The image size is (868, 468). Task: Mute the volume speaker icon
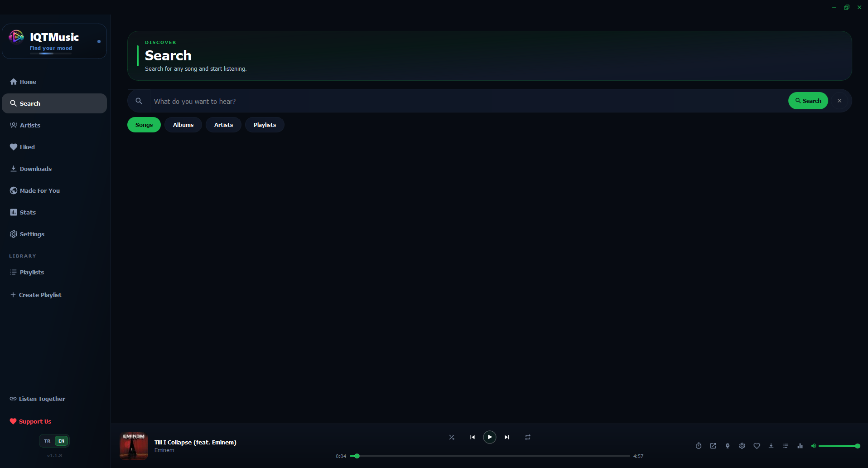pos(814,446)
